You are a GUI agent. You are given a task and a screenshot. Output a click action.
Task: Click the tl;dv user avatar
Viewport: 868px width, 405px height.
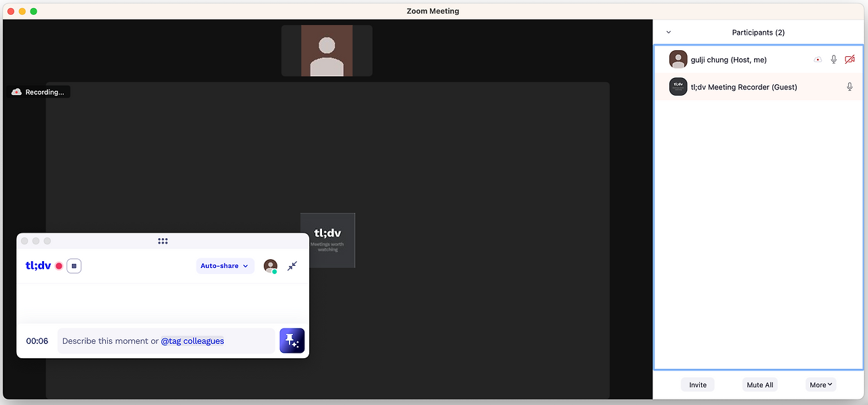271,266
